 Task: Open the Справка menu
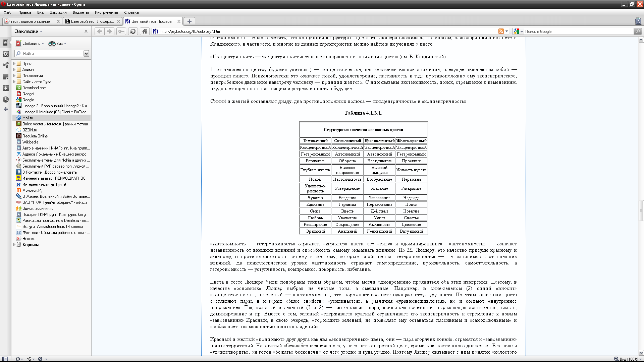pos(131,12)
